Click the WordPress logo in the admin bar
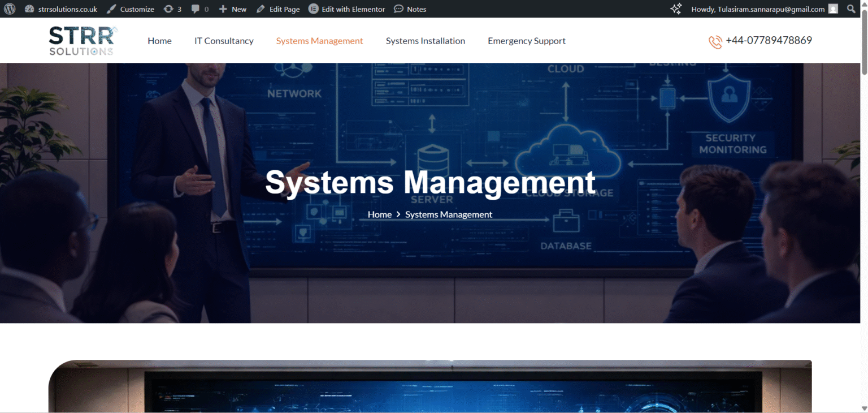This screenshot has height=413, width=868. click(10, 8)
